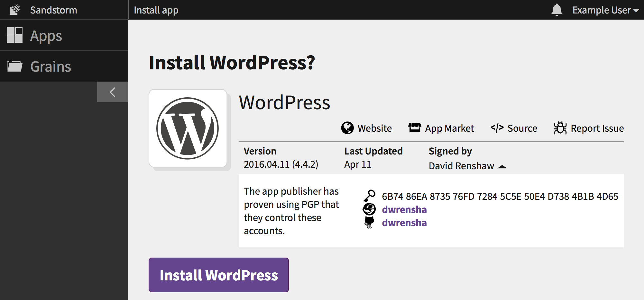Click the Sandstorm logo icon
This screenshot has width=644, height=300.
pyautogui.click(x=14, y=10)
